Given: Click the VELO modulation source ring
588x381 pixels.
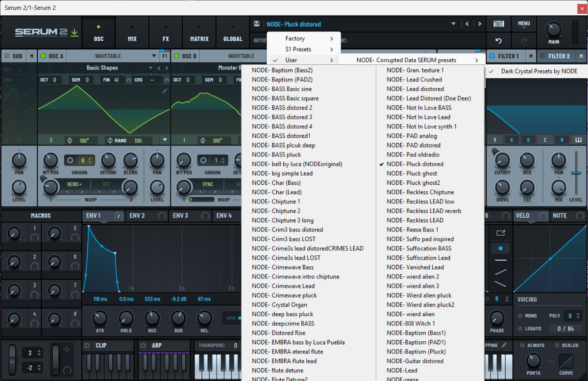Looking at the screenshot, I should tap(542, 216).
